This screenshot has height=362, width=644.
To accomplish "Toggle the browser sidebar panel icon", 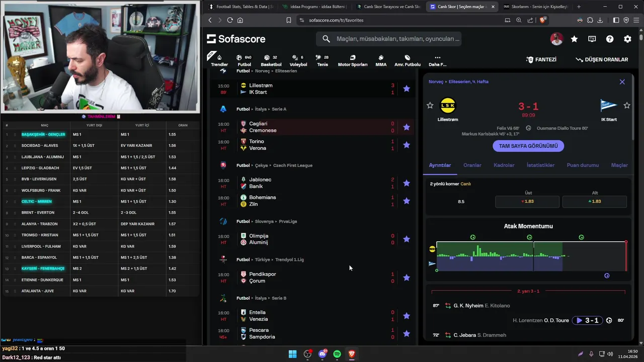I will (616, 20).
